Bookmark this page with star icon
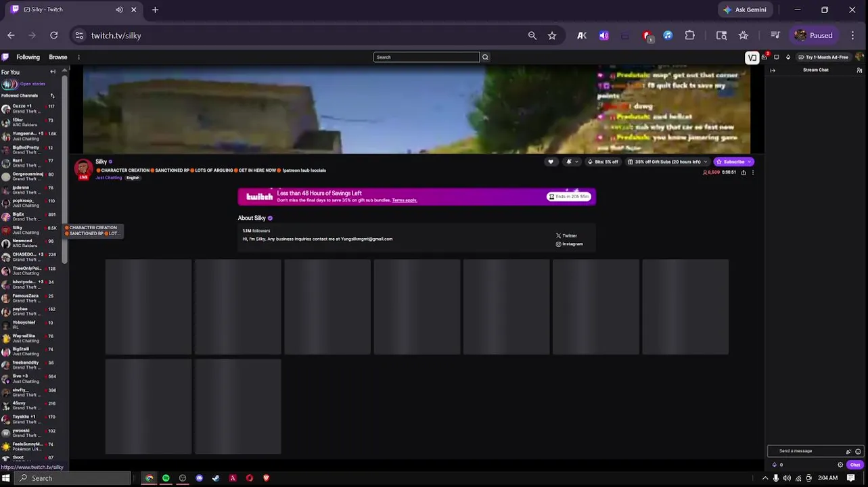Image resolution: width=868 pixels, height=487 pixels. tap(552, 35)
